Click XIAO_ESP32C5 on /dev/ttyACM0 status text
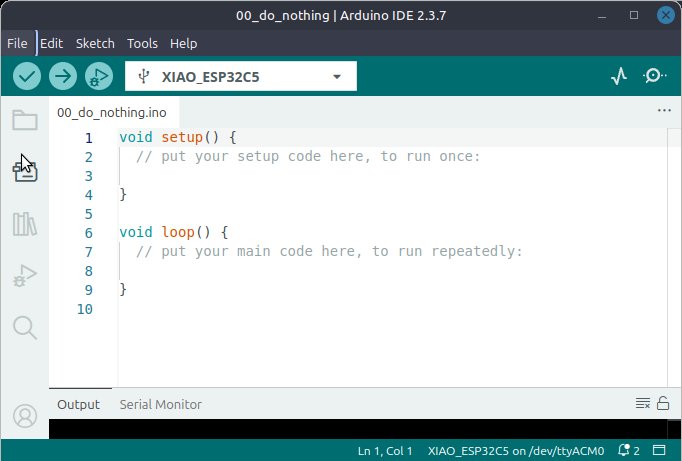The image size is (682, 461). 516,451
